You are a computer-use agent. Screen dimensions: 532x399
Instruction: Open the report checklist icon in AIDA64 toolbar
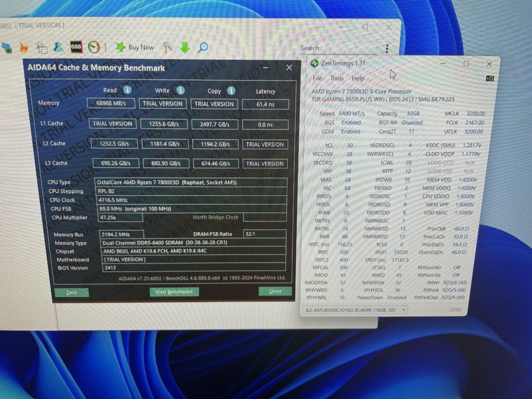[x=42, y=48]
